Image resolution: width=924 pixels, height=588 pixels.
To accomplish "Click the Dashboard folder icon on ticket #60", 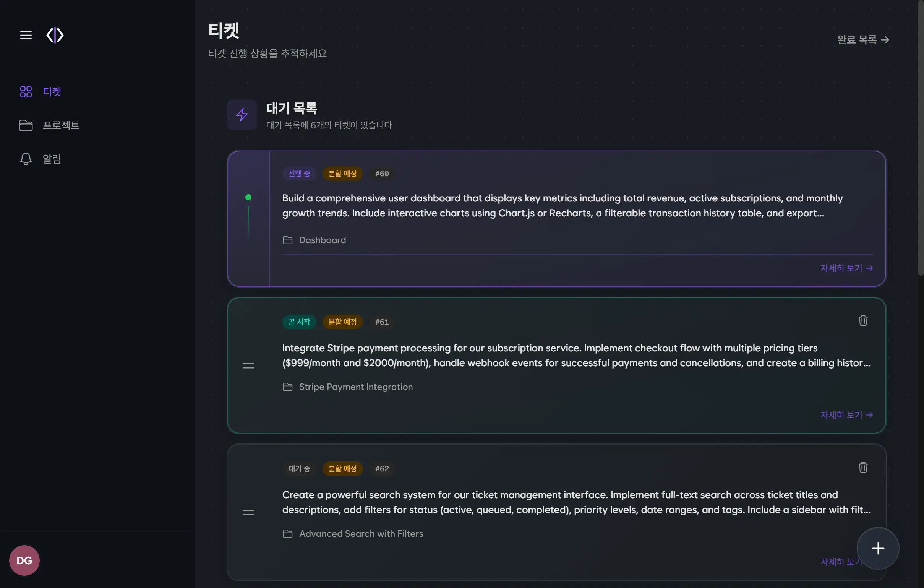I will pos(288,240).
